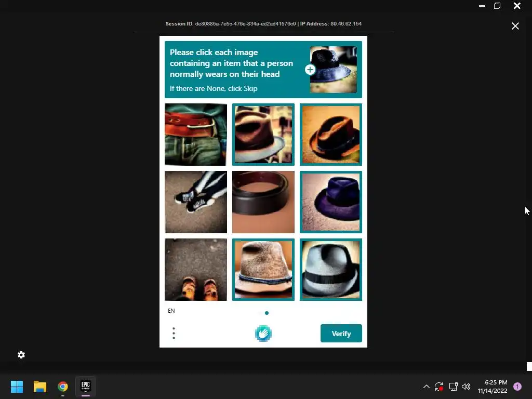532x399 pixels.
Task: Click the hCaptcha hand logo
Action: pyautogui.click(x=263, y=333)
